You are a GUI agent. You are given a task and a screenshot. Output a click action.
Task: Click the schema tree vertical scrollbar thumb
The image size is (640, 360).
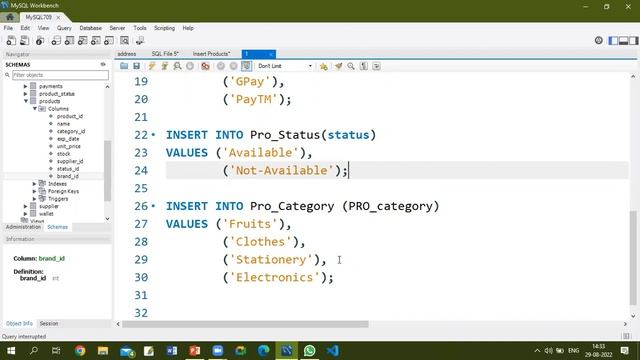[107, 171]
